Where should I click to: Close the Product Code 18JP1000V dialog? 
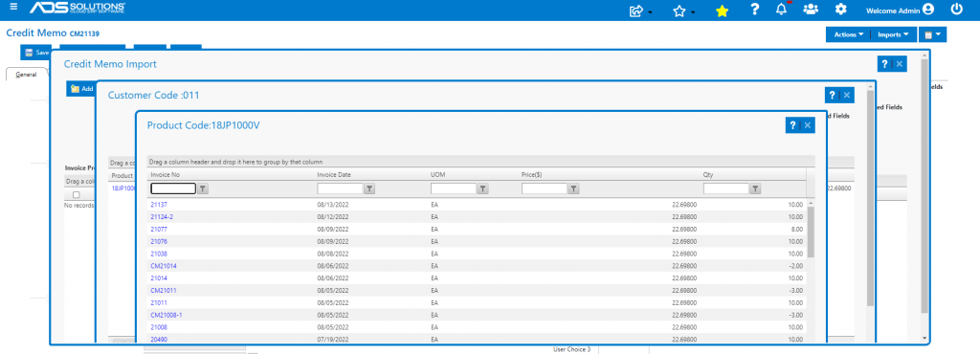tap(808, 125)
